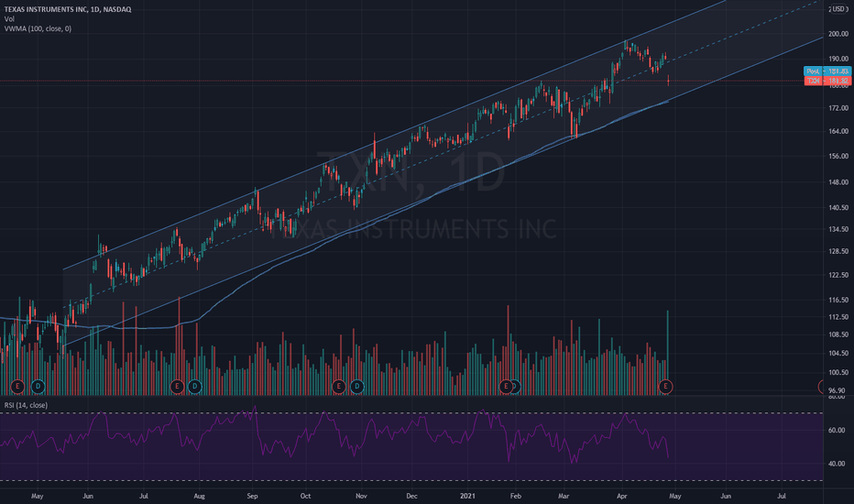Click the 96.90 price axis label
854x504 pixels.
pyautogui.click(x=838, y=390)
